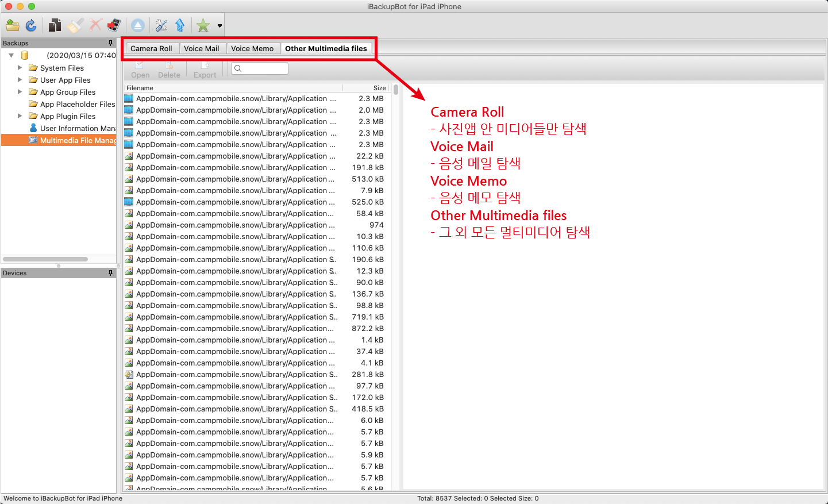
Task: Collapse the 2020/03/15 backup tree node
Action: (11, 55)
